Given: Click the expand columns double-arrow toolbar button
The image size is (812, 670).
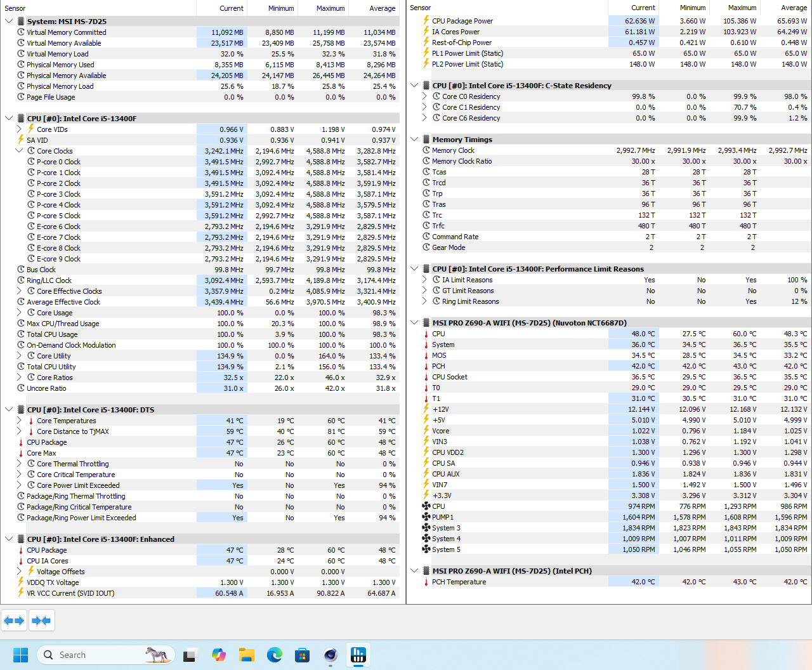Looking at the screenshot, I should (14, 621).
